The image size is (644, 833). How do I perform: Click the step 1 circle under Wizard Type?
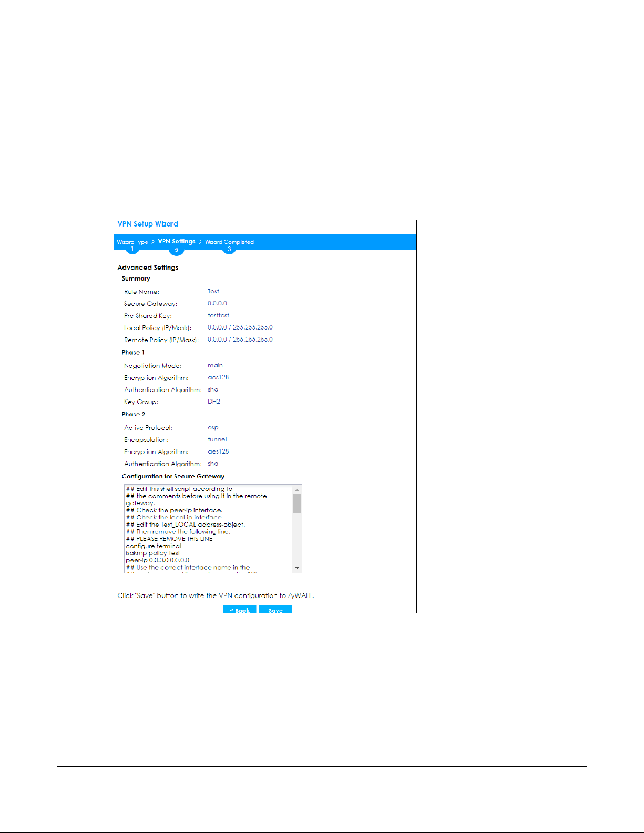[x=132, y=249]
